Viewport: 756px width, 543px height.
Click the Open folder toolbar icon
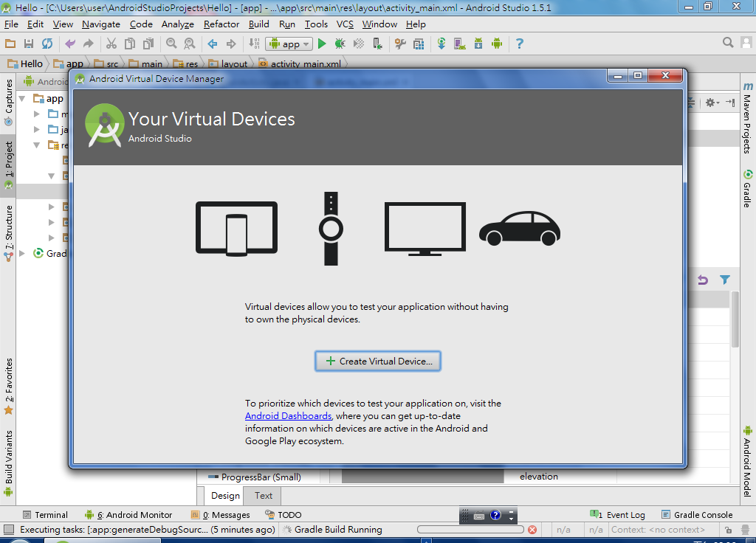coord(10,44)
